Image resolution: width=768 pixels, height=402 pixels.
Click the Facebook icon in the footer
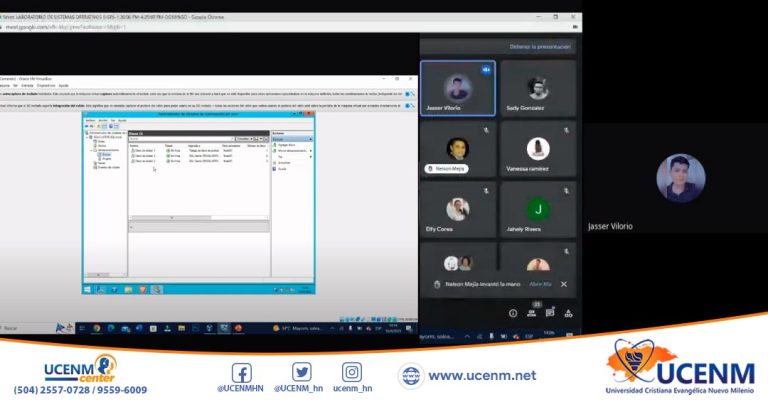pyautogui.click(x=241, y=372)
